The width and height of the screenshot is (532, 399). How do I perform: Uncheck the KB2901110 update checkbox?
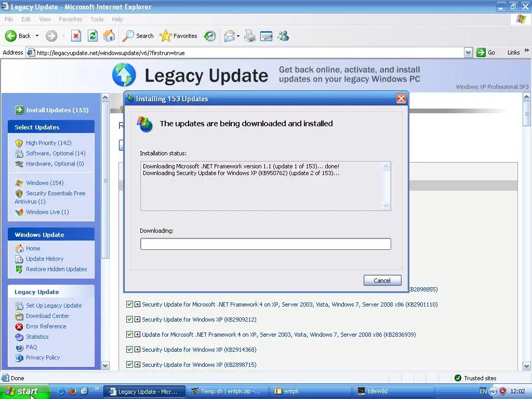click(129, 304)
